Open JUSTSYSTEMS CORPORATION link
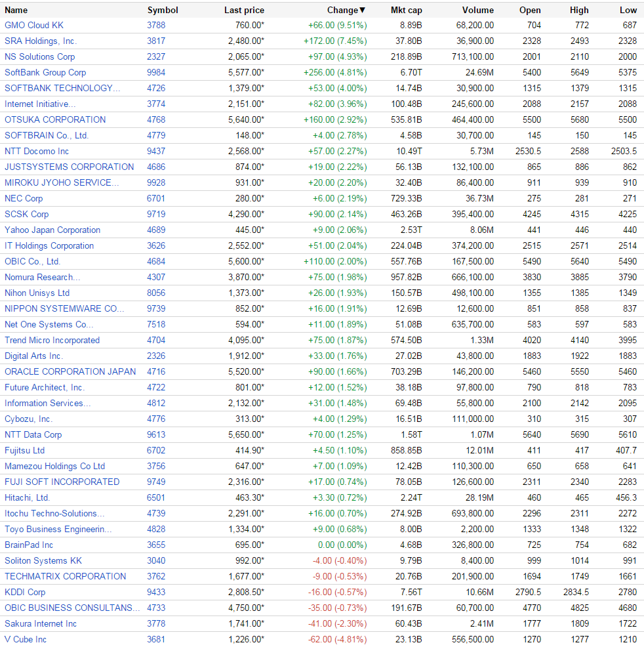This screenshot has height=647, width=644. 70,167
